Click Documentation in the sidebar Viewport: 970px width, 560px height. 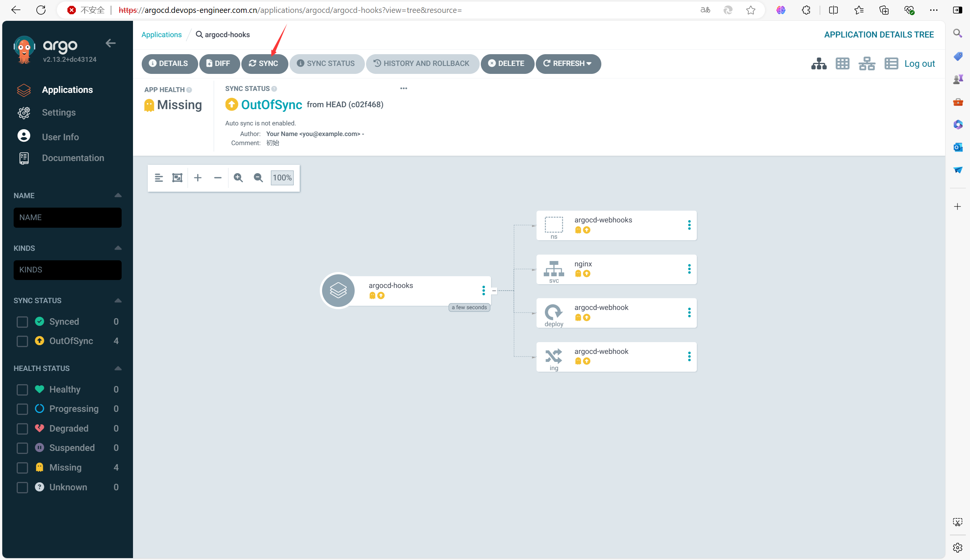(x=73, y=158)
